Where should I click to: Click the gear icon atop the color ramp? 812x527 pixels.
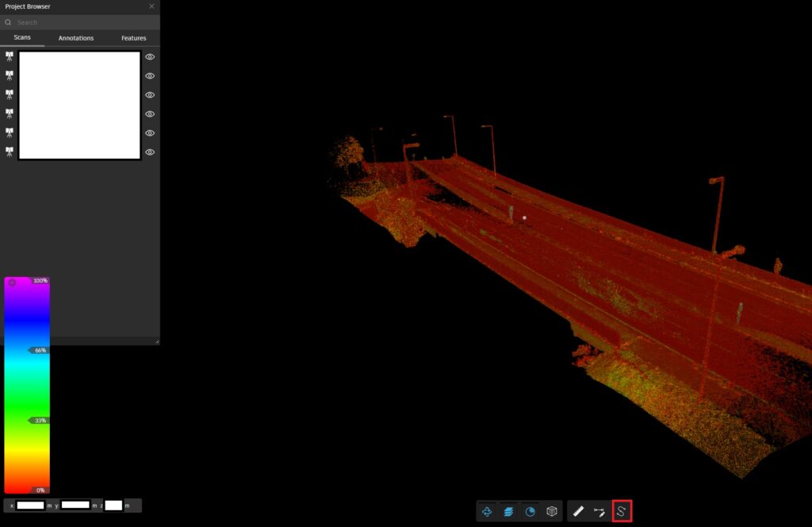coord(12,282)
